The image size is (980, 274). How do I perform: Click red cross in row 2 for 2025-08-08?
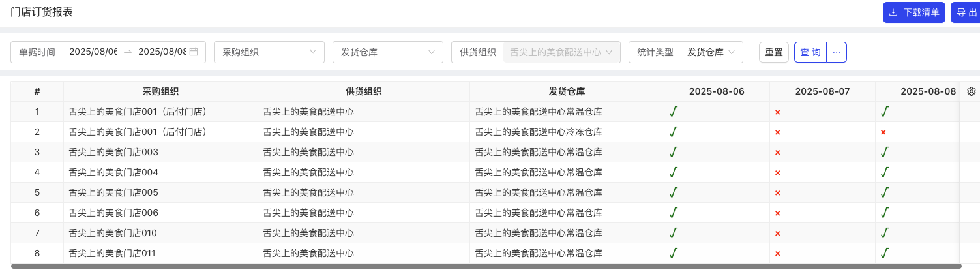[x=883, y=132]
